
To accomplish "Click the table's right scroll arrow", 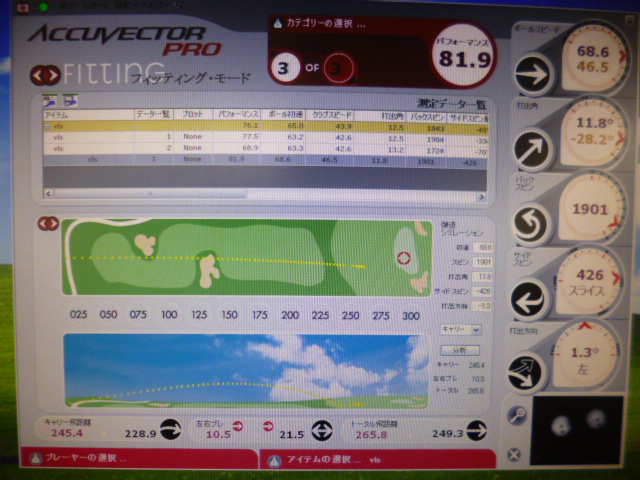I will point(481,197).
